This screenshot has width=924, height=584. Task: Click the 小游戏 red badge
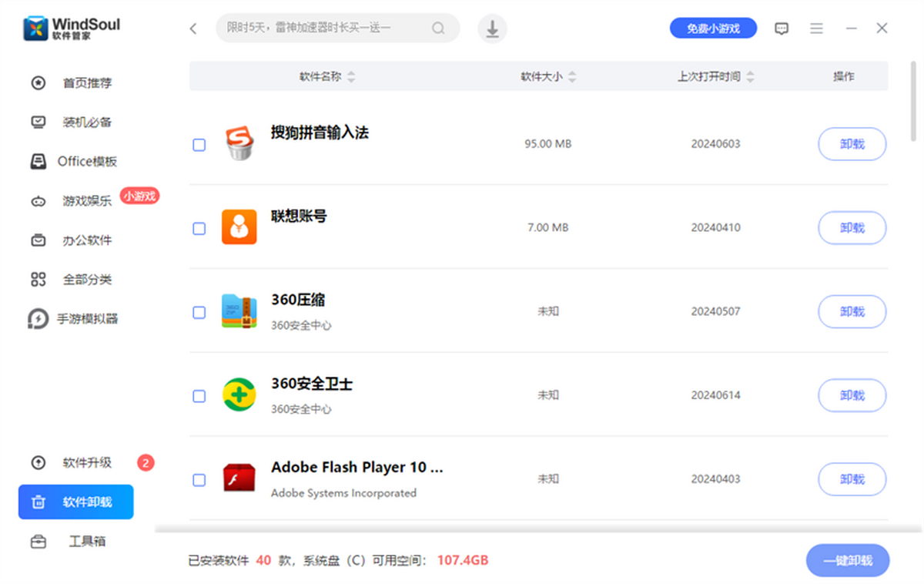pos(139,196)
